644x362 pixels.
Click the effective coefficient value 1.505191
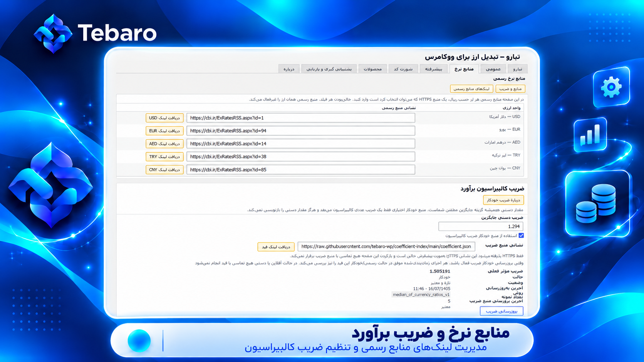pyautogui.click(x=439, y=271)
